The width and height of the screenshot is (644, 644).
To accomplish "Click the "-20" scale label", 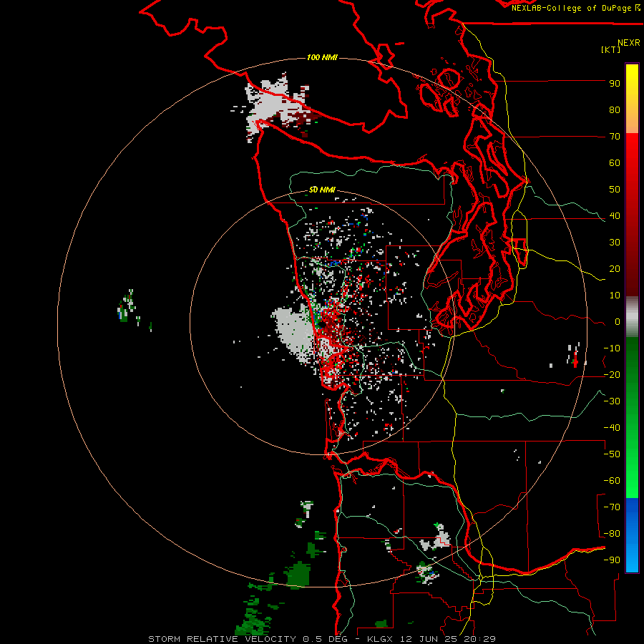I will (x=612, y=375).
